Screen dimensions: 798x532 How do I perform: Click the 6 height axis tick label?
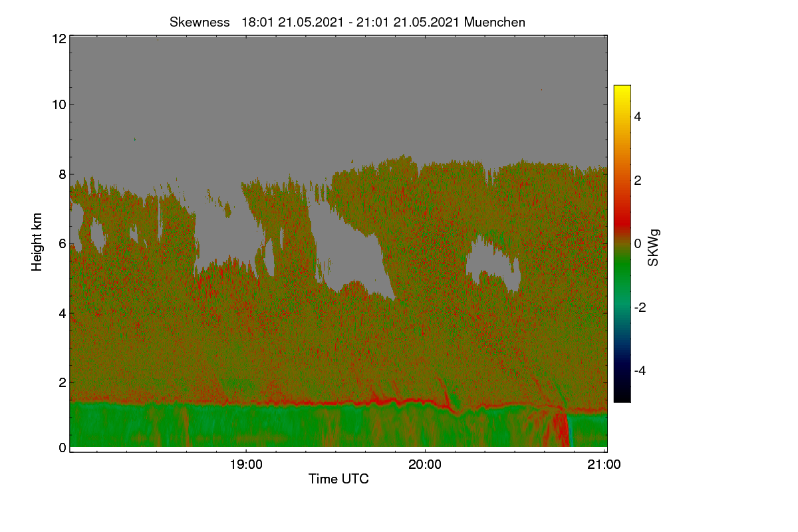63,244
